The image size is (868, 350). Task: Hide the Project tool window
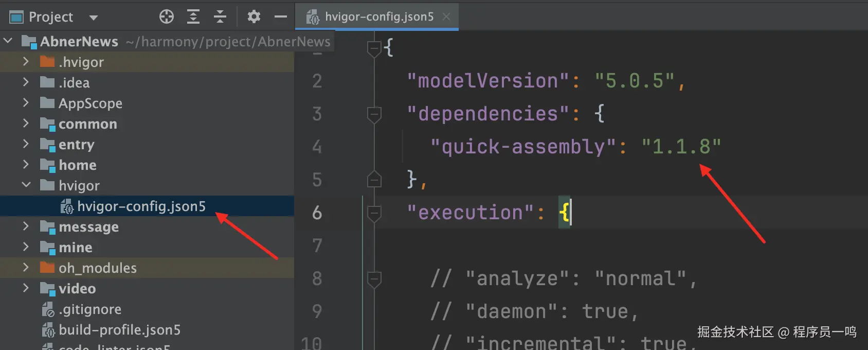[281, 17]
